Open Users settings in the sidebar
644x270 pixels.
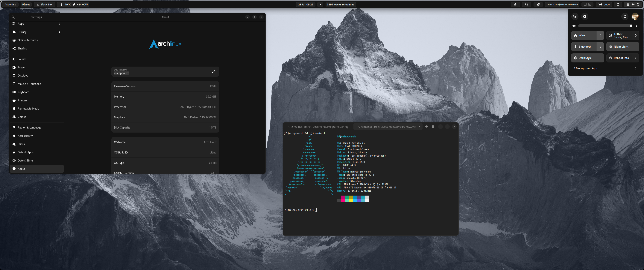(x=37, y=144)
